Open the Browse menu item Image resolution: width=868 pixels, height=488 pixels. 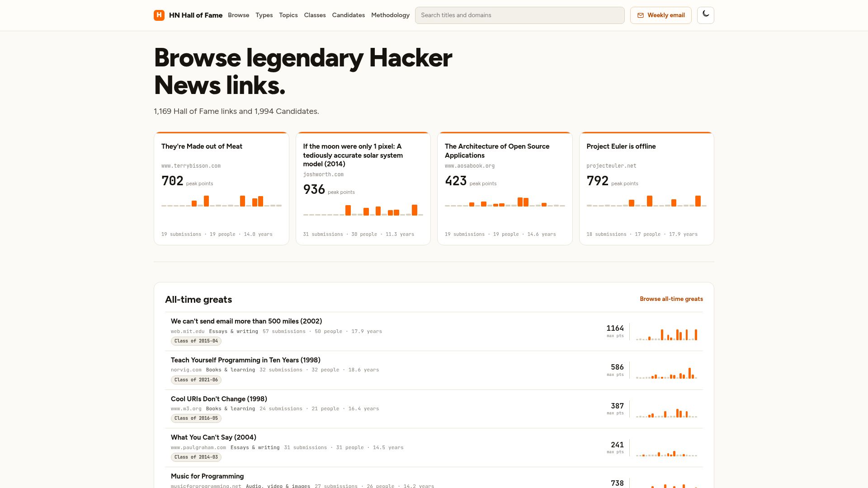tap(239, 15)
